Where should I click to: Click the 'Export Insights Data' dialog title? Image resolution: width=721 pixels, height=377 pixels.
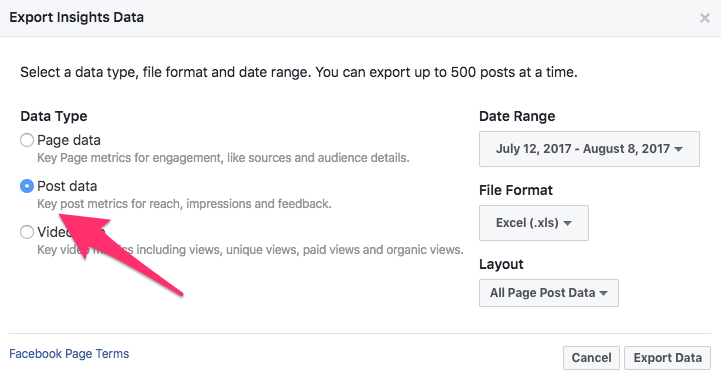coord(76,17)
